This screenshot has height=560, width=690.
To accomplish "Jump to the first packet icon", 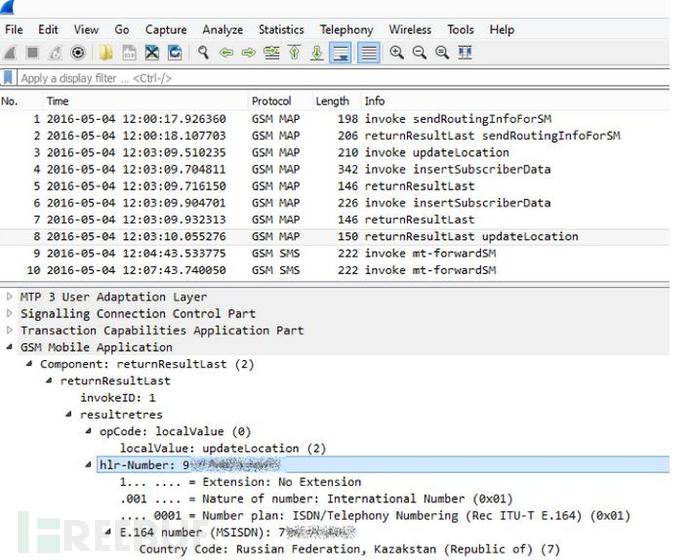I will [x=296, y=53].
